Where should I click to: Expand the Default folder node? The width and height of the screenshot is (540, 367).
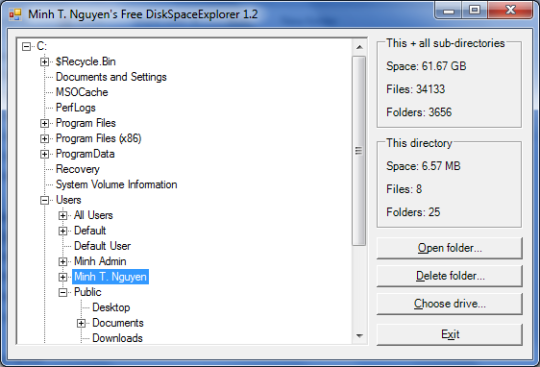pos(62,231)
